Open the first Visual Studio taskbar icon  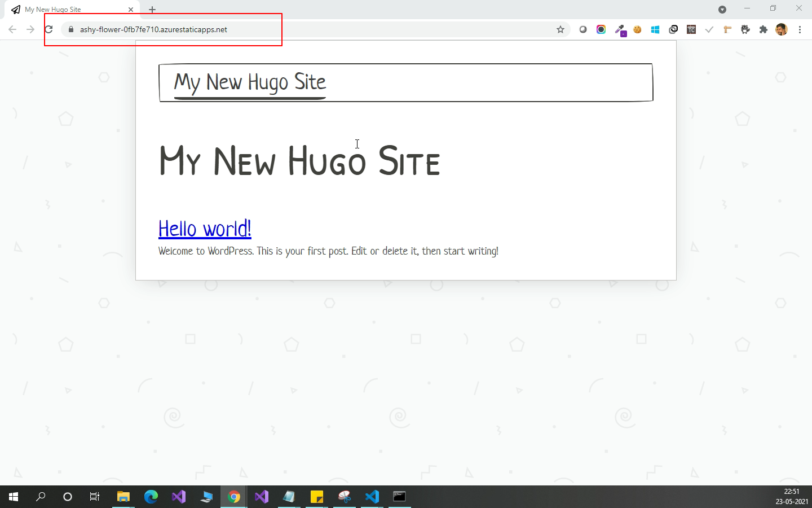coord(178,497)
